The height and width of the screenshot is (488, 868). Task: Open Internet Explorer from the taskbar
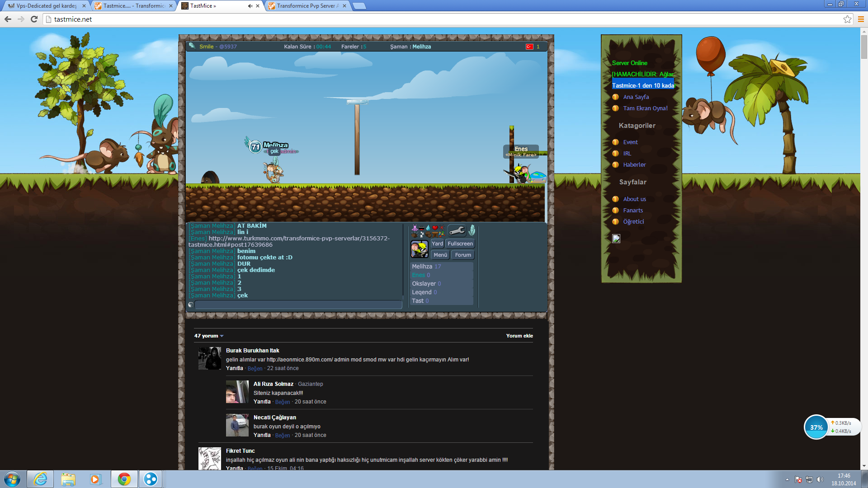(40, 479)
